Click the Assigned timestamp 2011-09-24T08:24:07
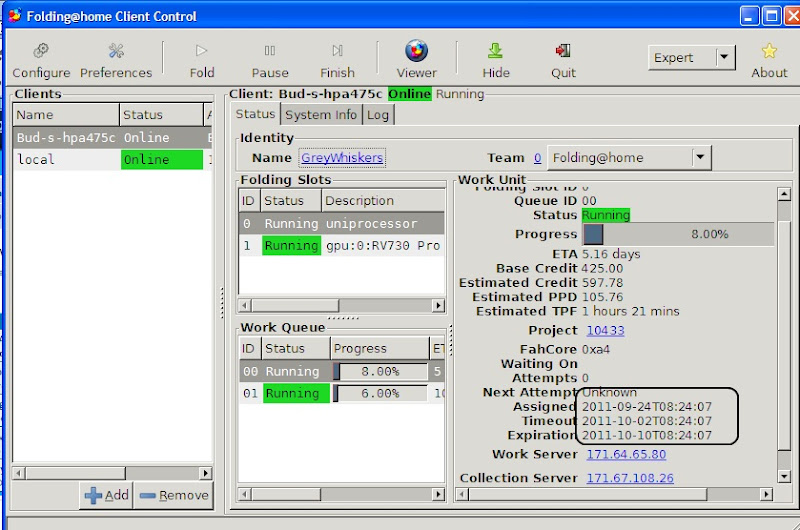 point(646,407)
